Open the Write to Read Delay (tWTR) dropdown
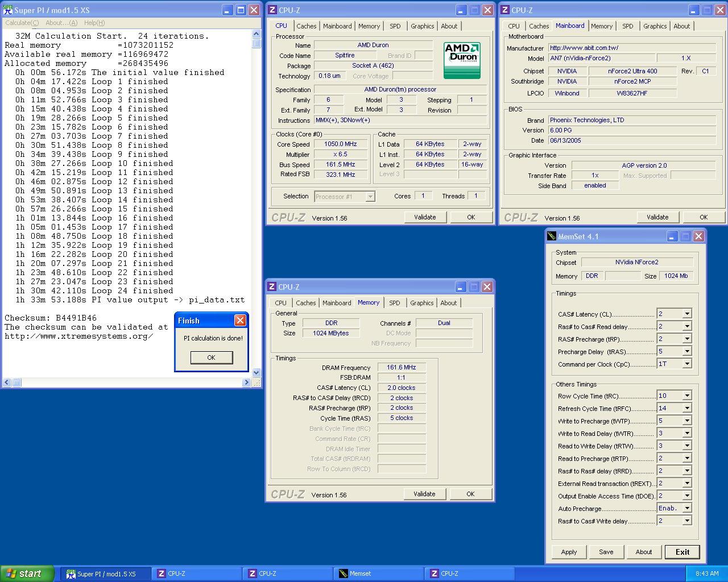 tap(687, 433)
